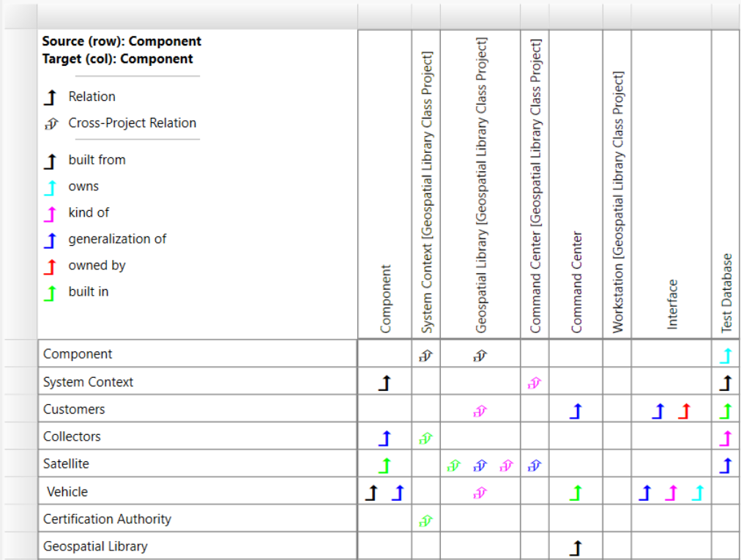Click the 'Target (col): Component' label
This screenshot has width=741, height=560.
coord(117,59)
